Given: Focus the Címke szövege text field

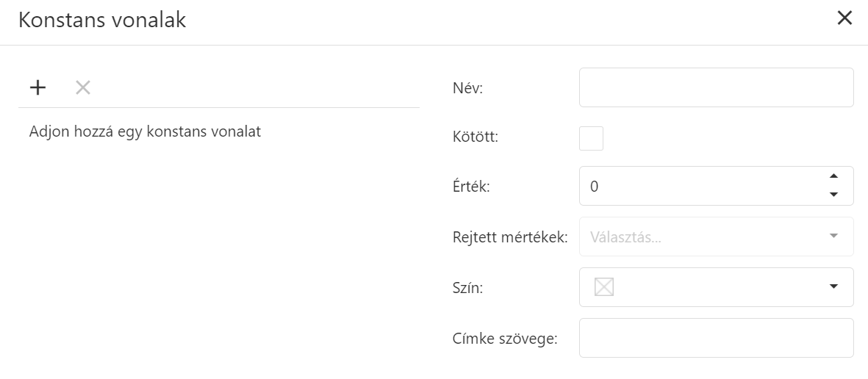Looking at the screenshot, I should [x=716, y=338].
